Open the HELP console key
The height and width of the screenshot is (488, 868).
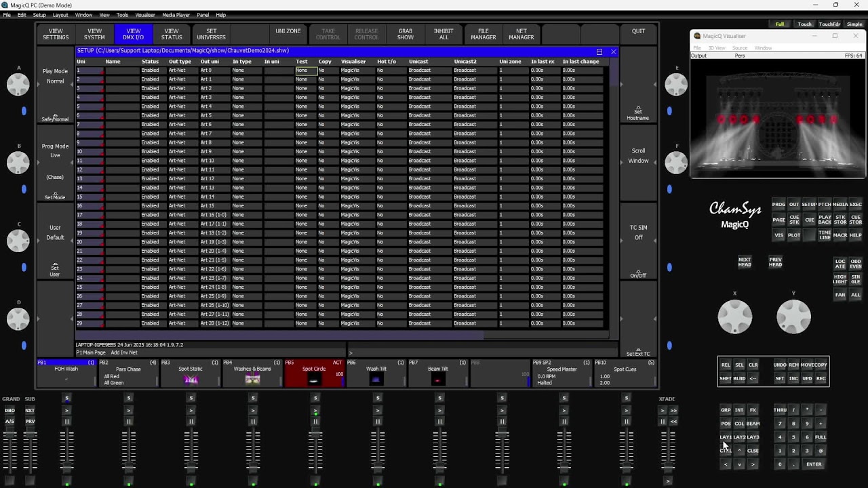[856, 235]
